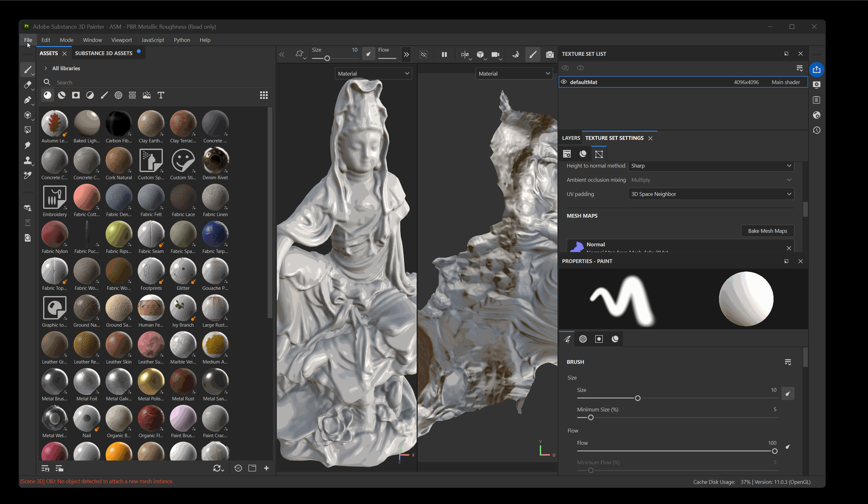Toggle the symmetry icon in the toolbar
This screenshot has height=504, width=868.
464,54
